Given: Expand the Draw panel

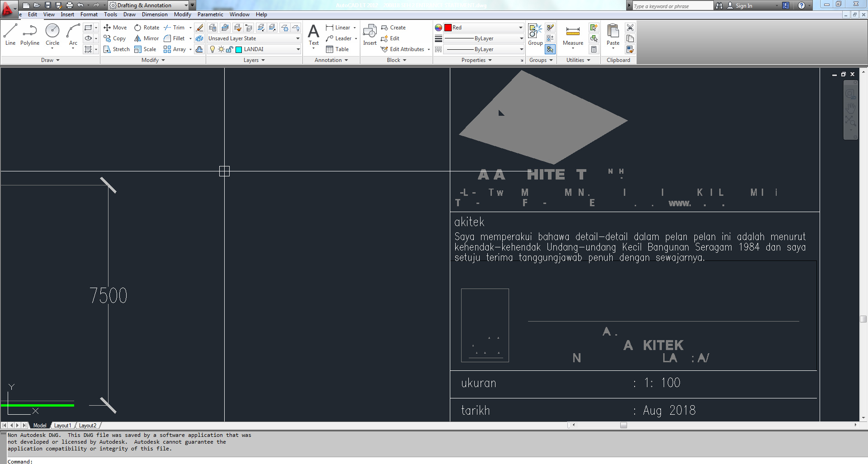Looking at the screenshot, I should 50,60.
